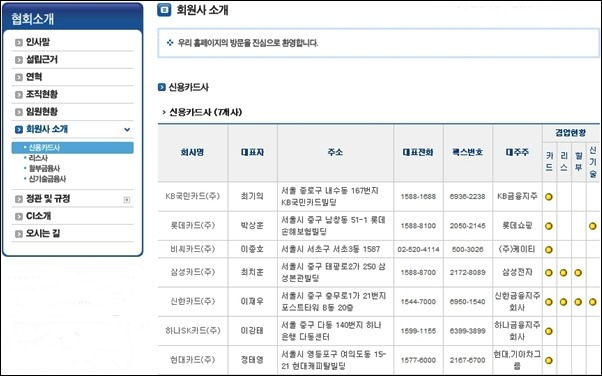Click the arrow icon beside 정관 및 규정
602x376 pixels.
click(19, 199)
